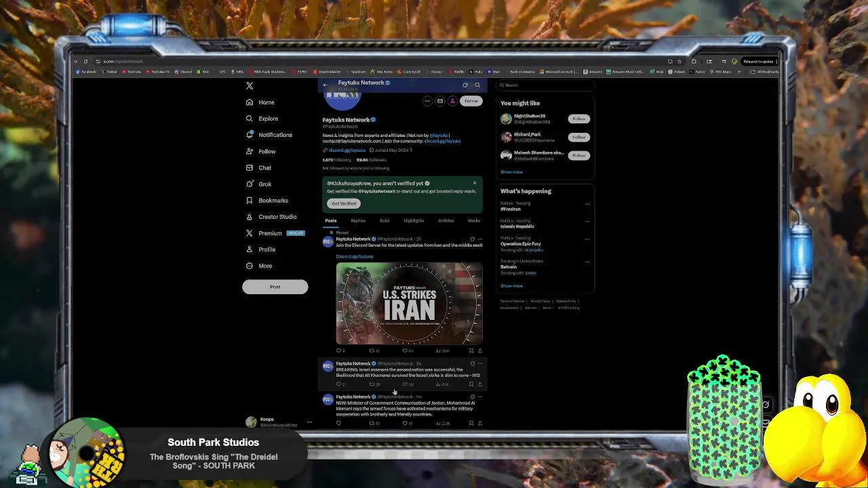Click the Premium X icon in sidebar
The height and width of the screenshot is (488, 868).
tap(250, 233)
